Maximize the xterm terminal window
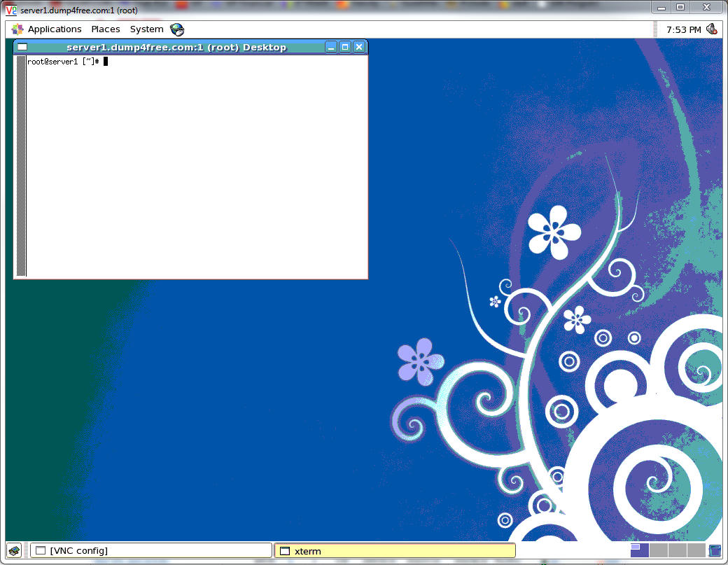 point(345,47)
